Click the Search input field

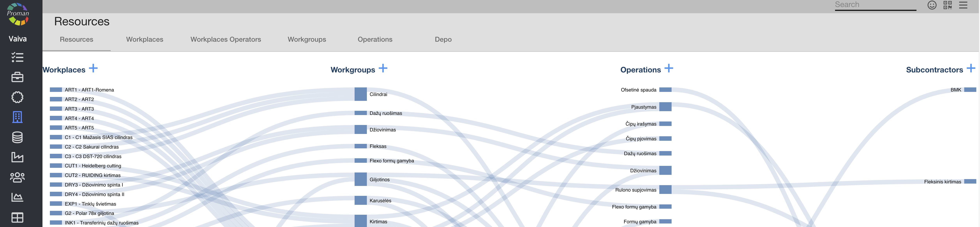tap(875, 5)
